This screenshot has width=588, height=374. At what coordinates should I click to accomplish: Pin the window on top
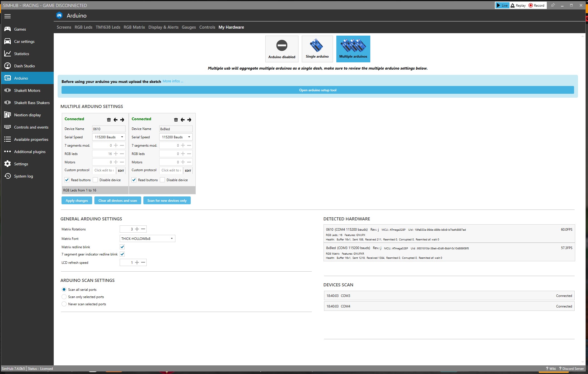[x=553, y=5]
